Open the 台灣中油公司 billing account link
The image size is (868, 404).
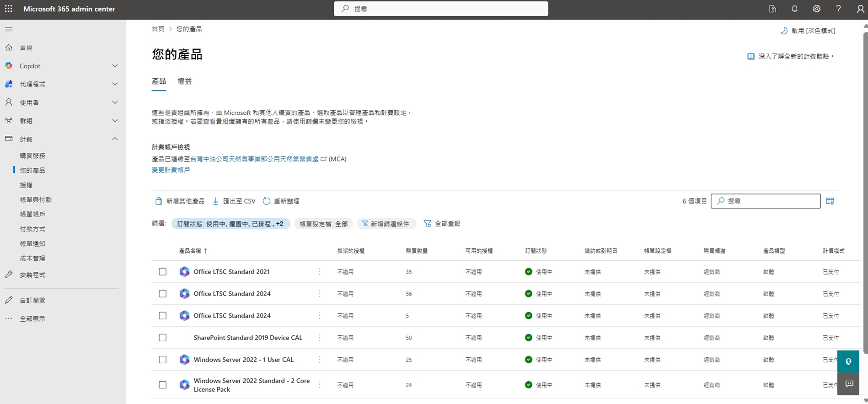(254, 159)
